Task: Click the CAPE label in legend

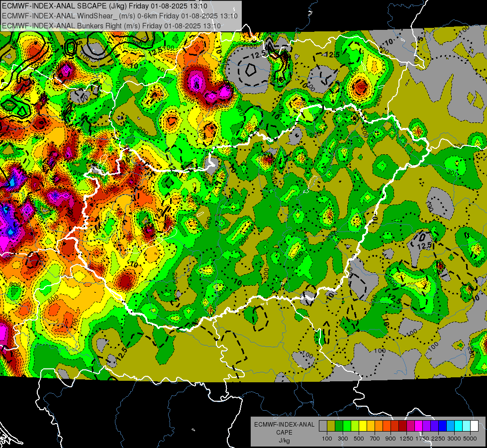Action: click(x=284, y=432)
